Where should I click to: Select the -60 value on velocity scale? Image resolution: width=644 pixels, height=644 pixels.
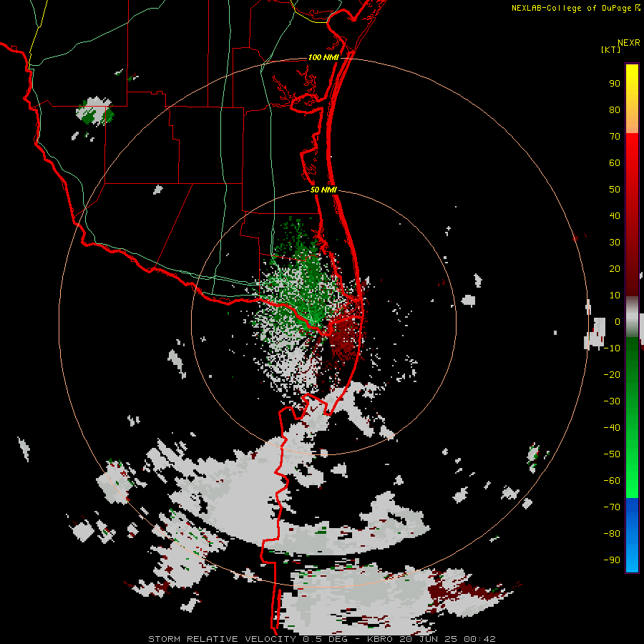click(612, 481)
